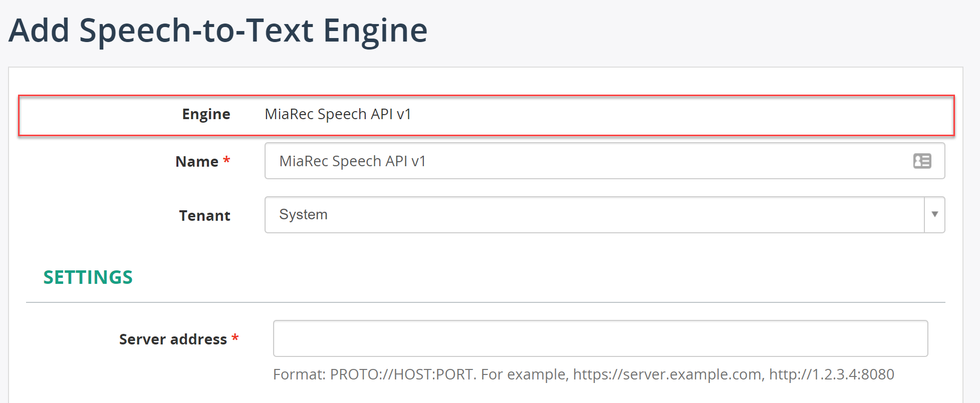The image size is (980, 403).
Task: Expand the Tenant combo box showing System
Action: (x=605, y=215)
